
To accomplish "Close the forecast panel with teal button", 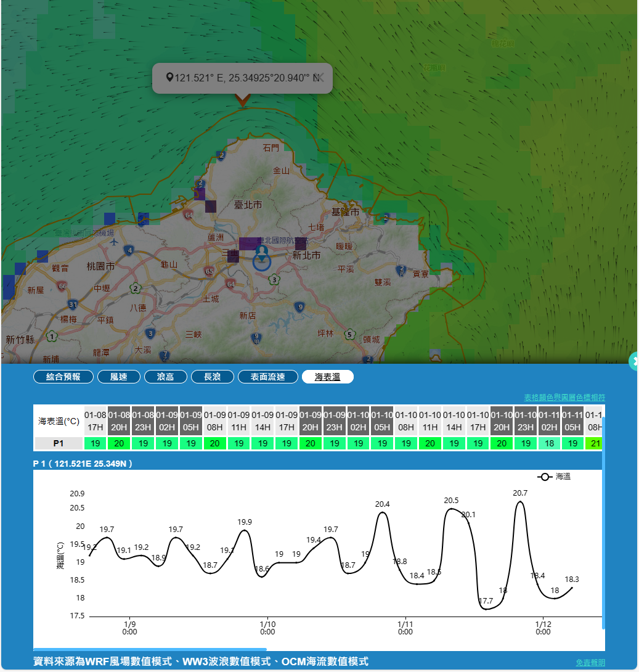I will [x=635, y=361].
